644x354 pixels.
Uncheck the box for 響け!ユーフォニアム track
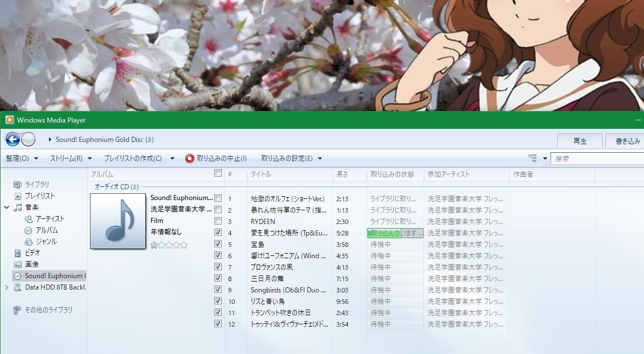coord(218,255)
